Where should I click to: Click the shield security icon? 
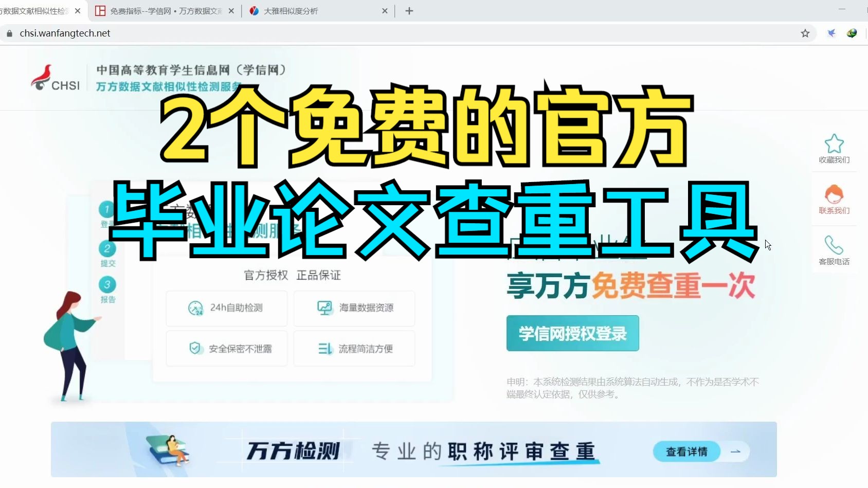pyautogui.click(x=195, y=349)
